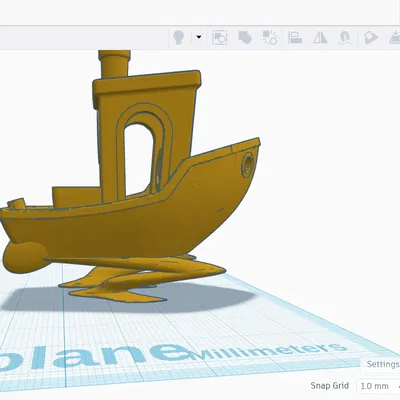Open the Snap Grid 1.0 mm dropdown
Screen dimensions: 400x400
pos(378,386)
